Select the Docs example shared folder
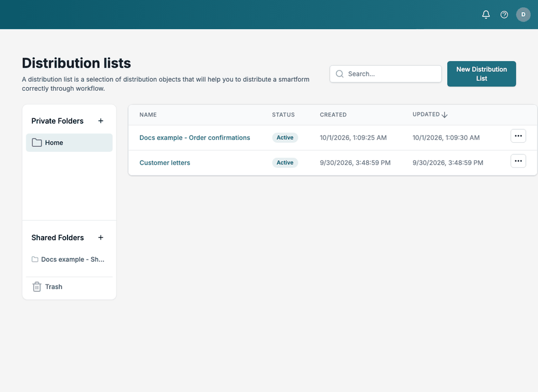Viewport: 538px width, 392px height. [69, 259]
